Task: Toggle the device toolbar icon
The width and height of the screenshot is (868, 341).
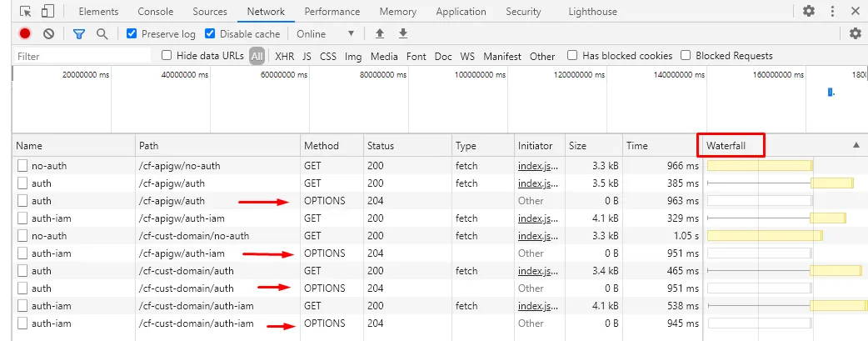Action: point(47,12)
